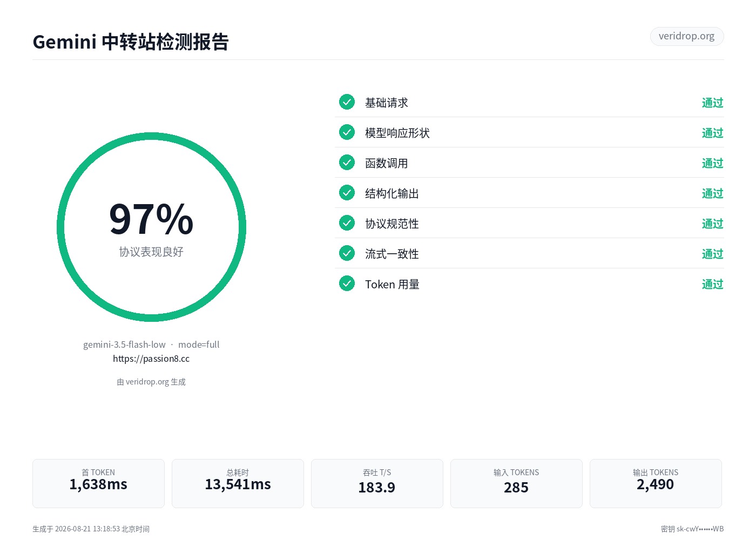Click green check icon beside 函数调用
Screen dimensions: 756x540
point(347,162)
